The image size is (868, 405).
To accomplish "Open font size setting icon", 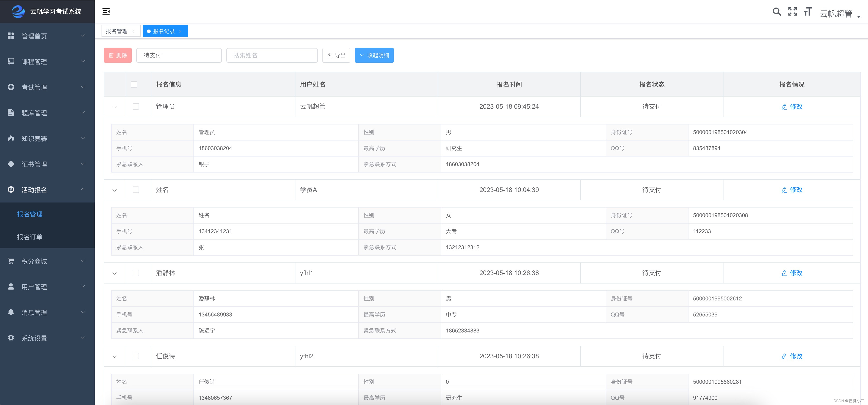I will pos(808,12).
